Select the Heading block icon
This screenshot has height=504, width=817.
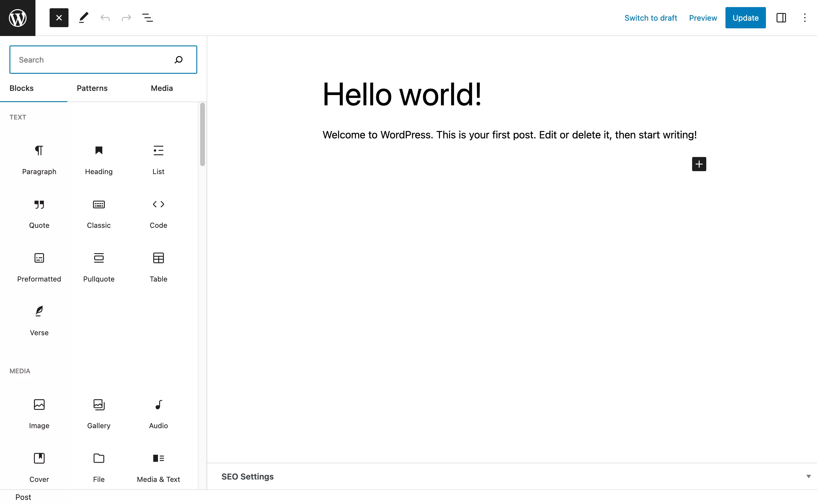click(99, 150)
